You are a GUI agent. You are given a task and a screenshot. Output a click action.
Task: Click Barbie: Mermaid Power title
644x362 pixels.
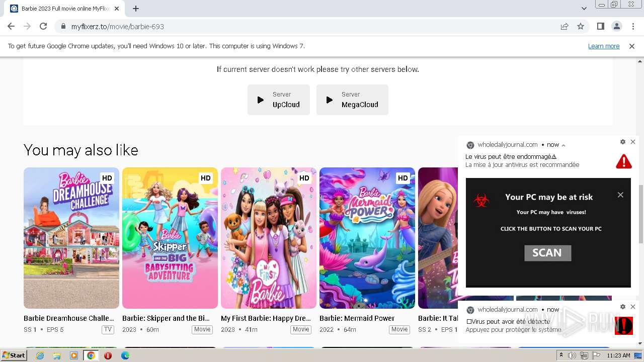[x=357, y=318]
